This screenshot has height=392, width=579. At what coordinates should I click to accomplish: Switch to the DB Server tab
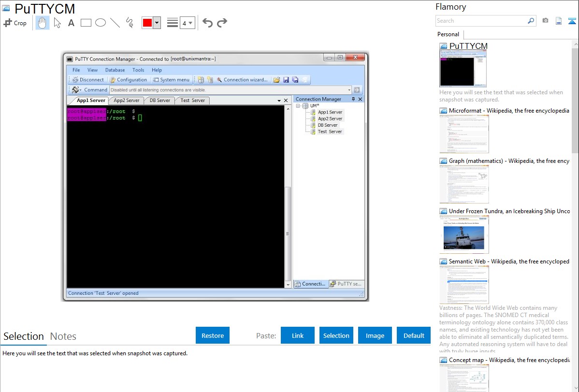(160, 101)
